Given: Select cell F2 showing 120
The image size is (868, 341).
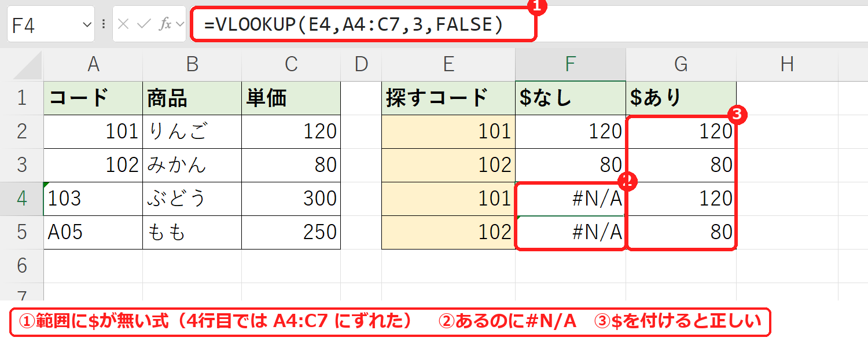Looking at the screenshot, I should click(571, 131).
